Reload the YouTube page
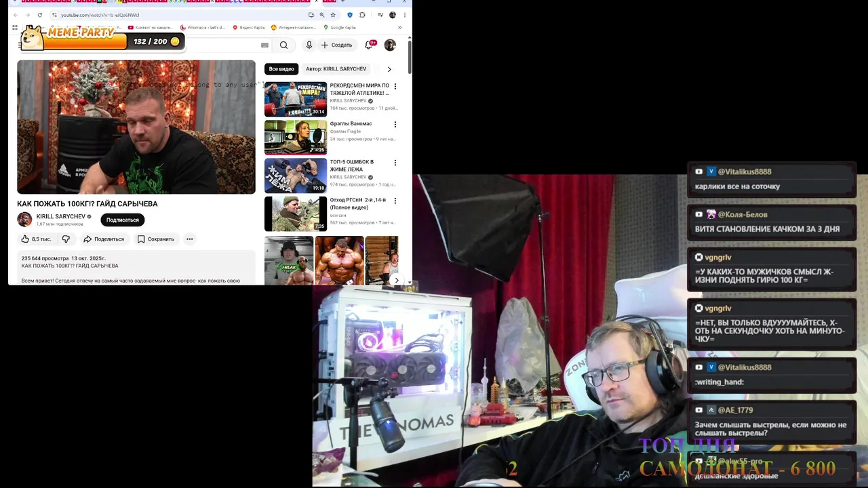 40,15
